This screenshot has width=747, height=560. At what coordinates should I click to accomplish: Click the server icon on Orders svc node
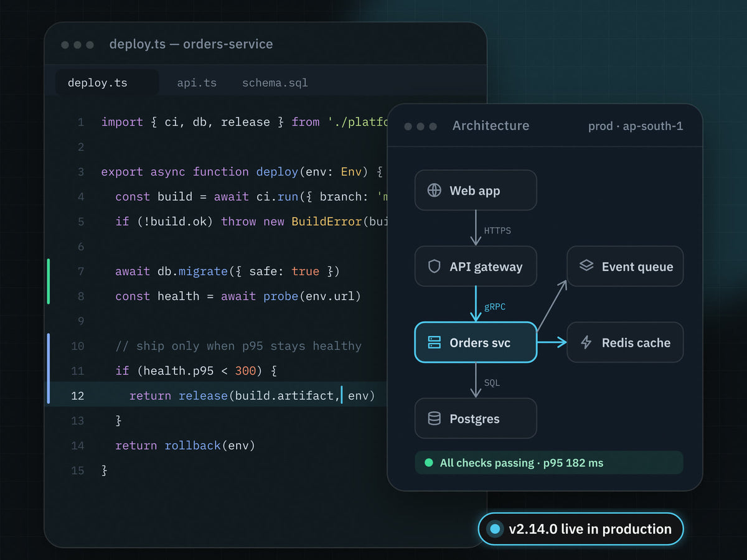click(x=435, y=342)
